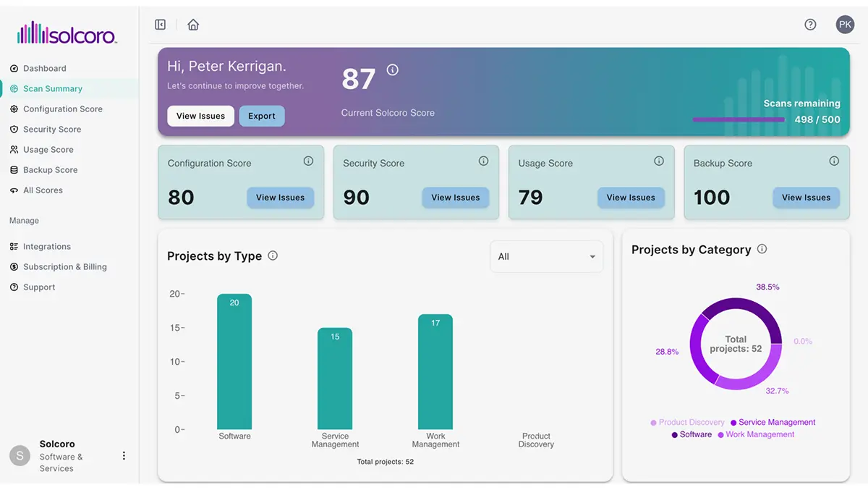Open help via question mark icon
The image size is (868, 490).
[810, 25]
